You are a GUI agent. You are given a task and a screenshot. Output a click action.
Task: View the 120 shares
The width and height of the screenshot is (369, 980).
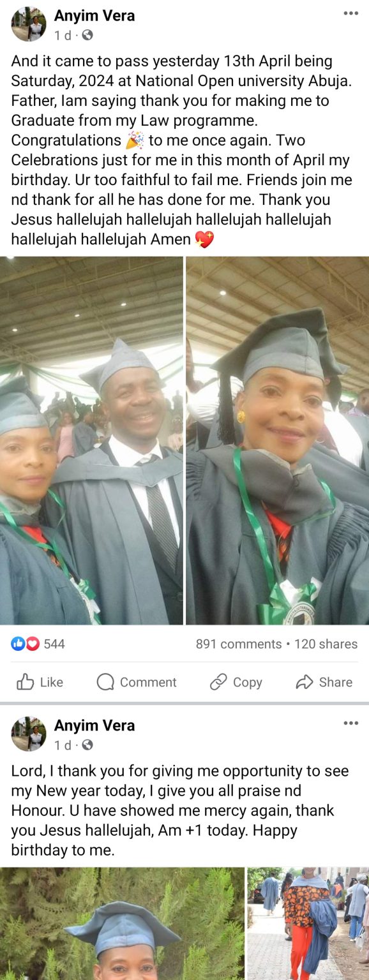(326, 644)
